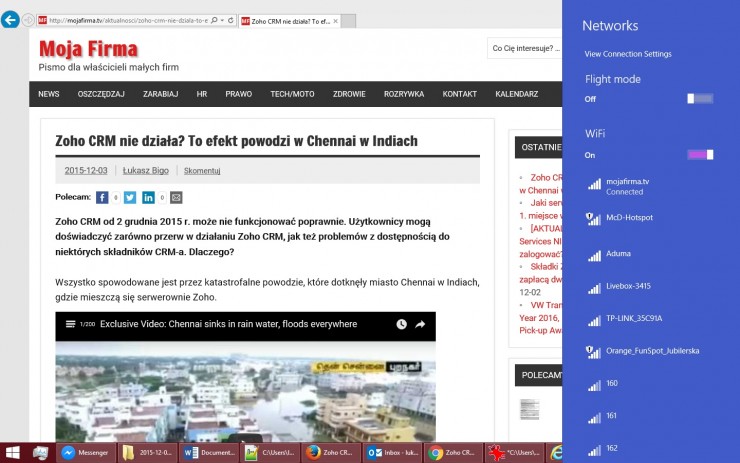Toggle Flight mode switch

pyautogui.click(x=700, y=99)
